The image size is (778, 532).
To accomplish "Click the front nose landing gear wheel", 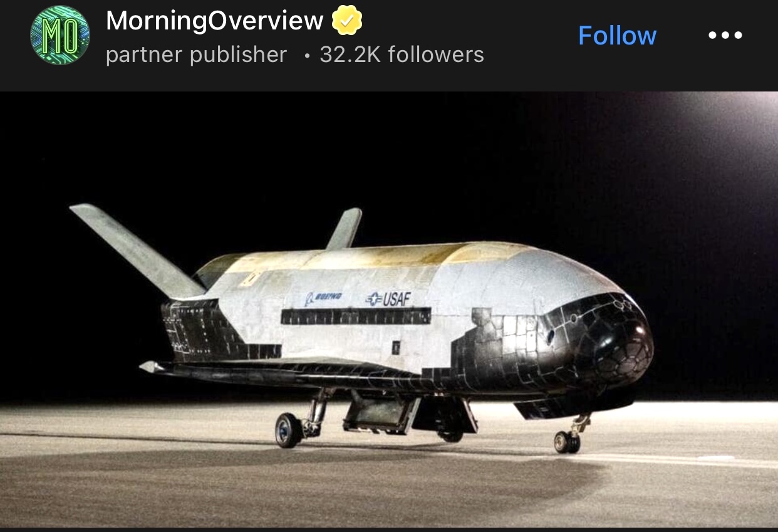I will 567,441.
